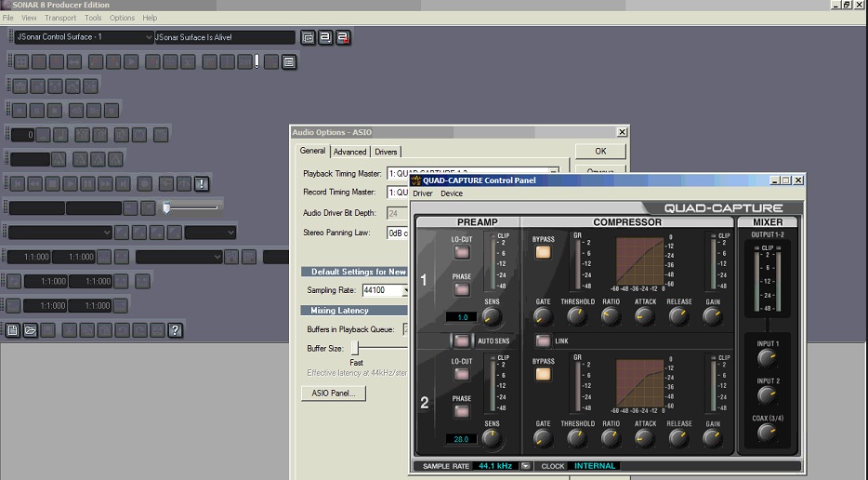Click the ASIO Panel... button
The height and width of the screenshot is (480, 868).
pyautogui.click(x=333, y=393)
